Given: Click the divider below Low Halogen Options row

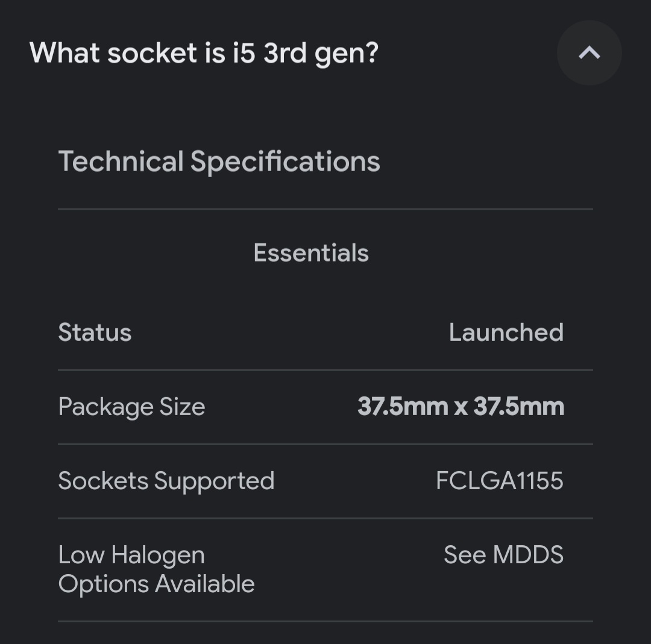Looking at the screenshot, I should pyautogui.click(x=325, y=621).
